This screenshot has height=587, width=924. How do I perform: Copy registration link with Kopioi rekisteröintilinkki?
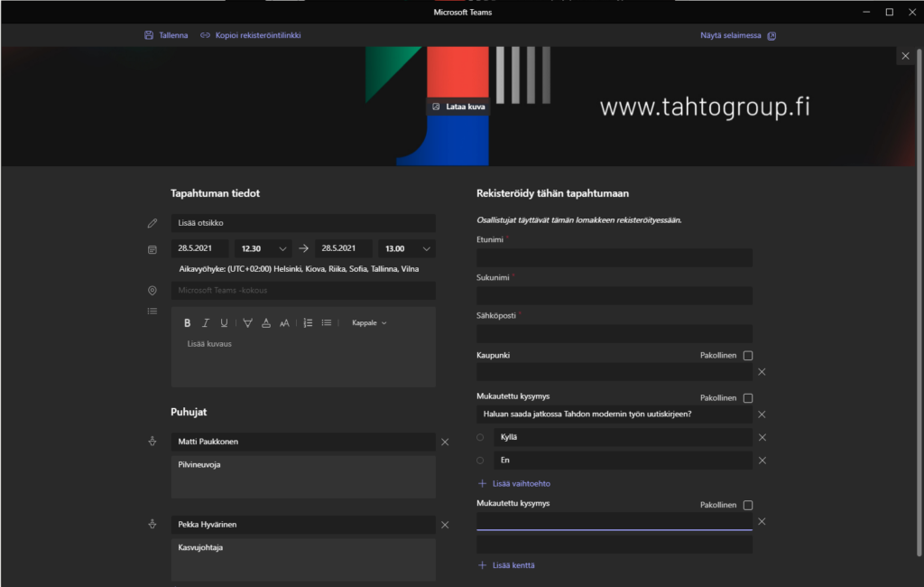pos(251,35)
